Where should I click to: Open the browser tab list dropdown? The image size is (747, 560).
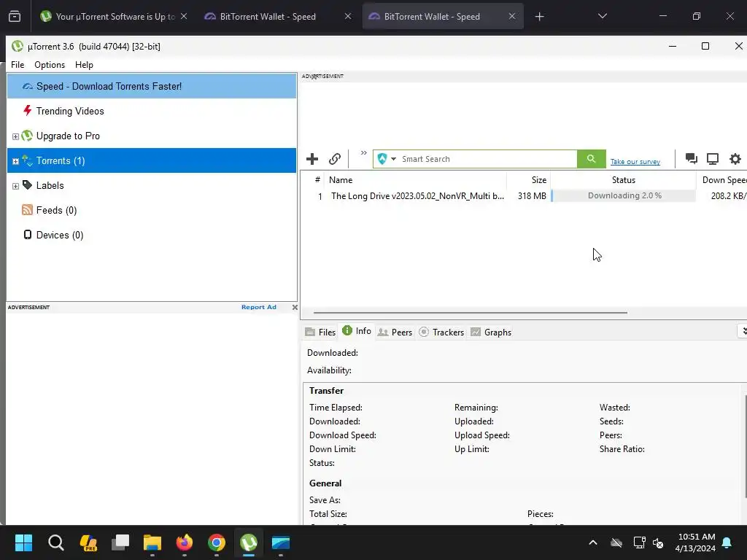(602, 16)
